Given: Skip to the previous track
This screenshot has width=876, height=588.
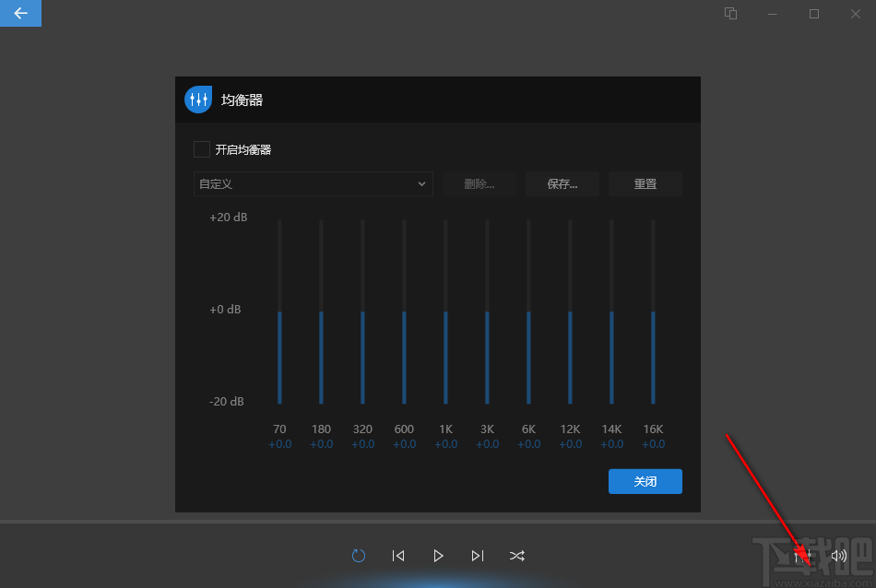Looking at the screenshot, I should (398, 556).
